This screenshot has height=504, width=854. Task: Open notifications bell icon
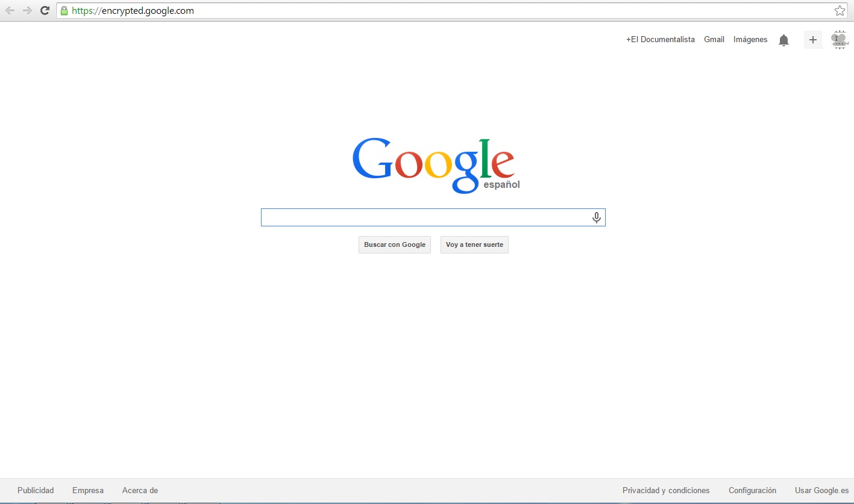point(783,40)
